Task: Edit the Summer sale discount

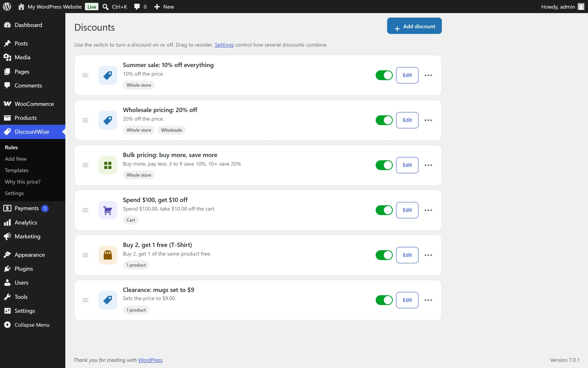Action: point(407,75)
